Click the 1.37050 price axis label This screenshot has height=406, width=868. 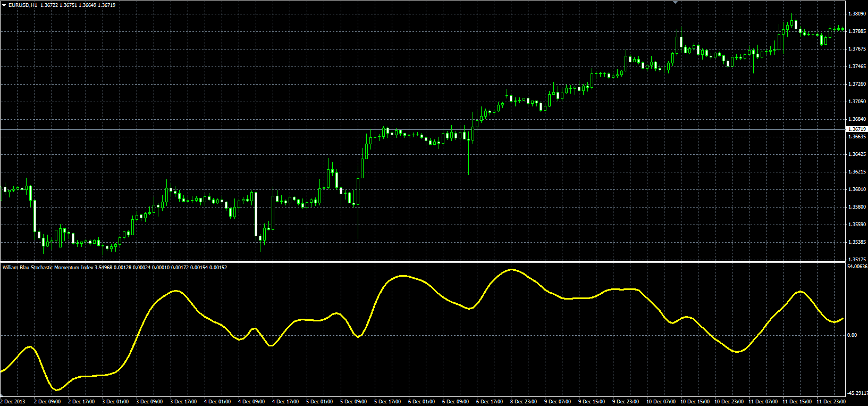tap(857, 102)
